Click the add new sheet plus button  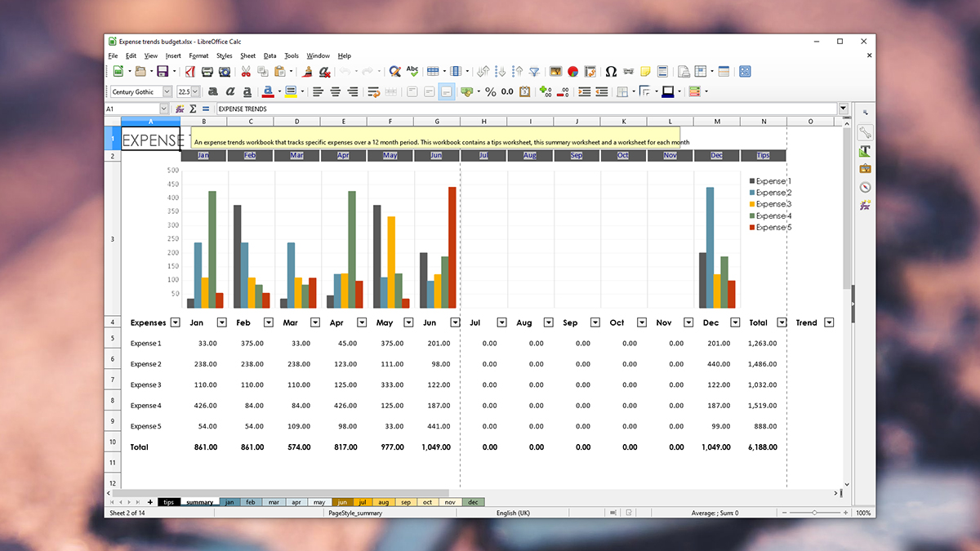click(150, 502)
